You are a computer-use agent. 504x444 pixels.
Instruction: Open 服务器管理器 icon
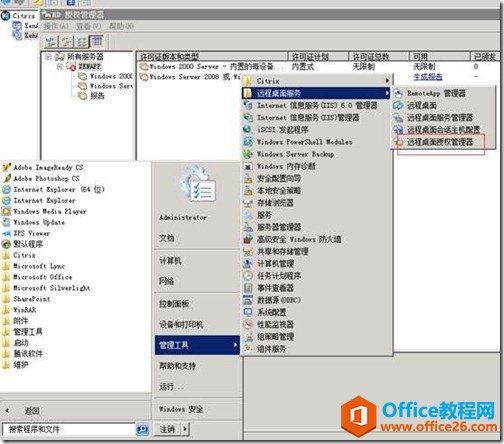click(x=248, y=227)
